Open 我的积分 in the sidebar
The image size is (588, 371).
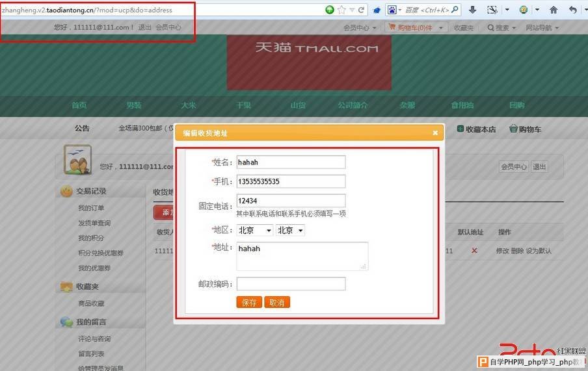click(91, 238)
